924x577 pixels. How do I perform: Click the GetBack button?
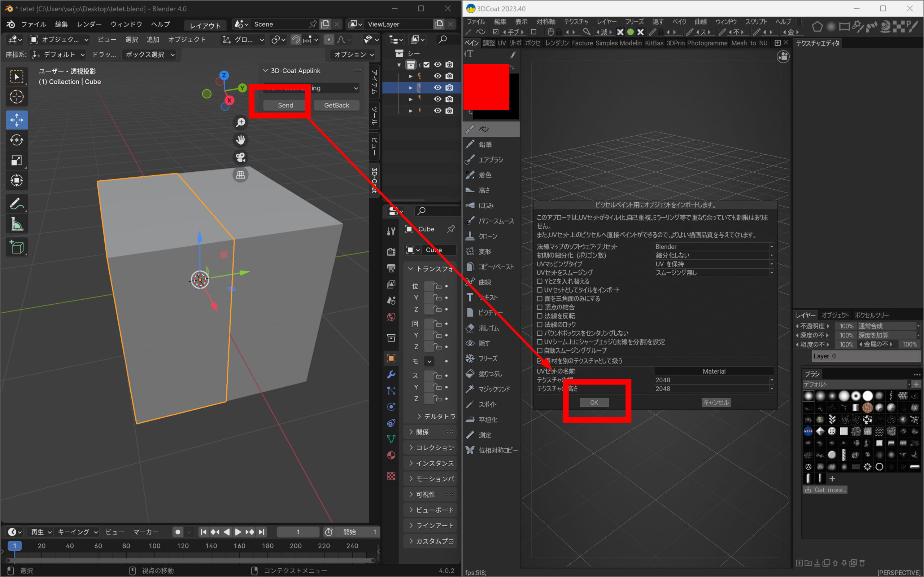[336, 105]
